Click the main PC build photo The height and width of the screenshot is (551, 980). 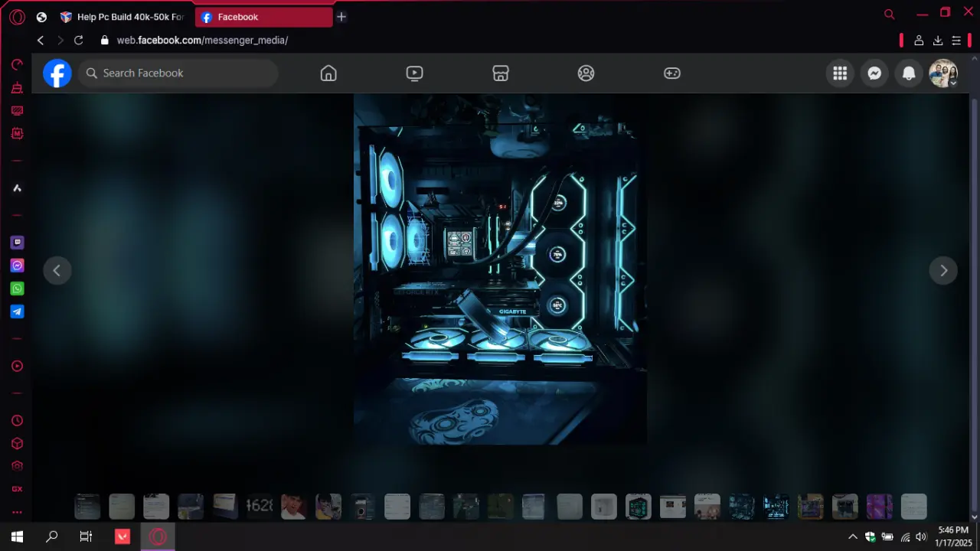(500, 269)
